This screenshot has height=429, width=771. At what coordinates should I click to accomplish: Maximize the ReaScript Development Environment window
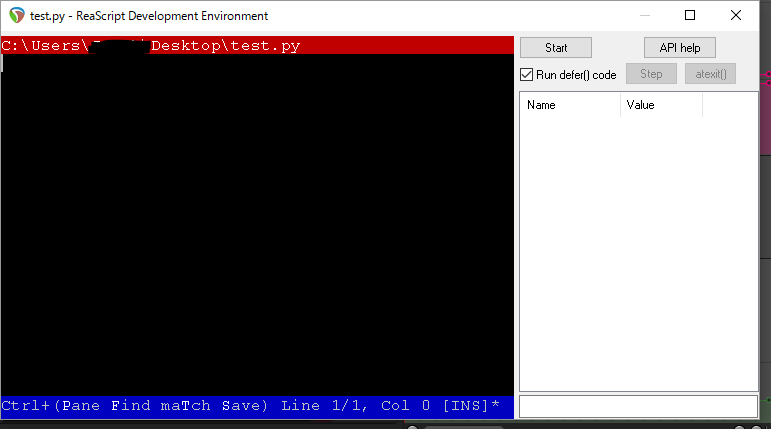coord(690,15)
